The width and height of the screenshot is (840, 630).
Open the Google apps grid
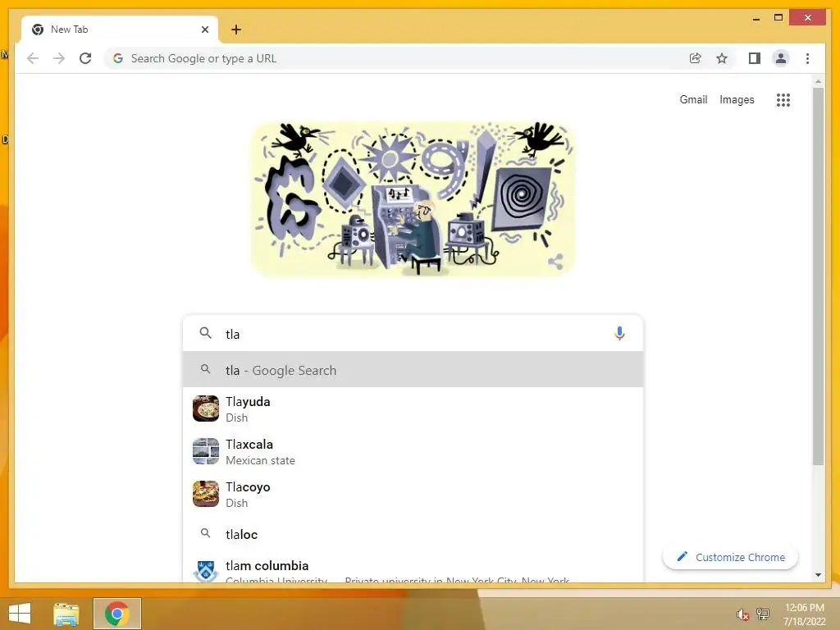(783, 99)
